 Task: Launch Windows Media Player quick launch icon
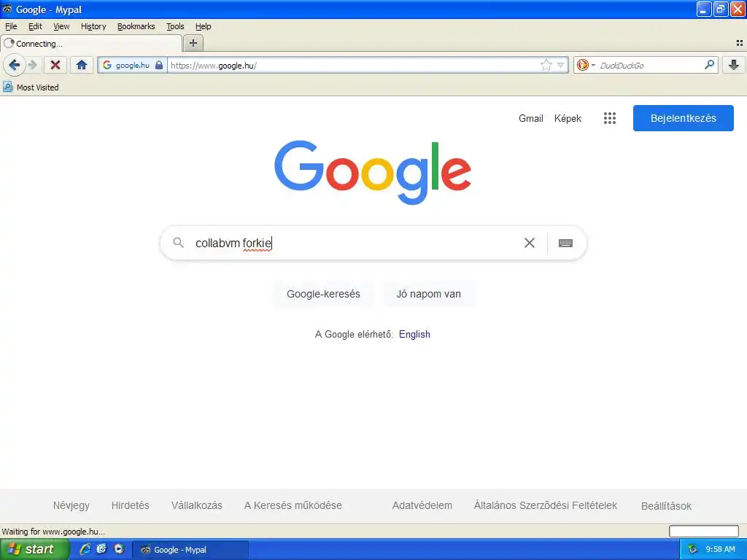pyautogui.click(x=119, y=549)
